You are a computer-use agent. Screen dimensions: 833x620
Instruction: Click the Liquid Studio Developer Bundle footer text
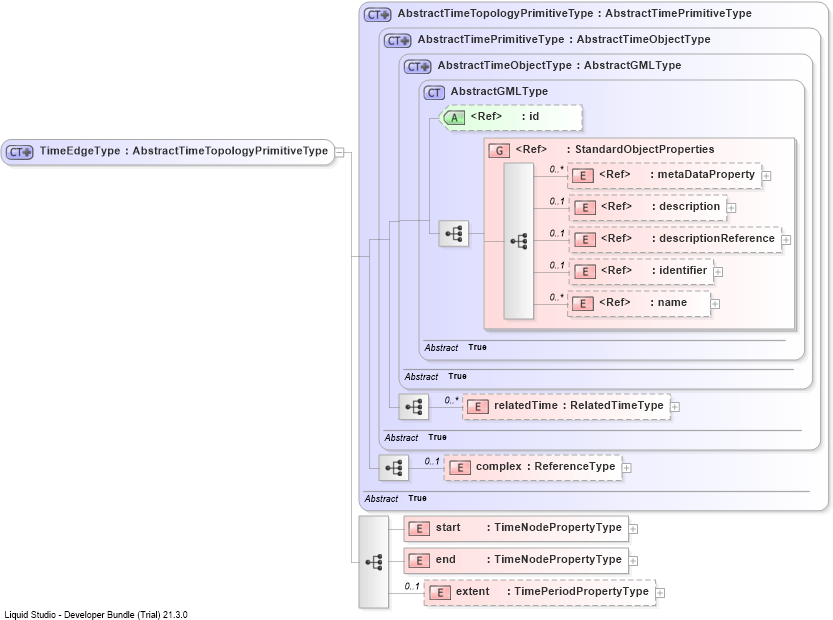(x=96, y=615)
